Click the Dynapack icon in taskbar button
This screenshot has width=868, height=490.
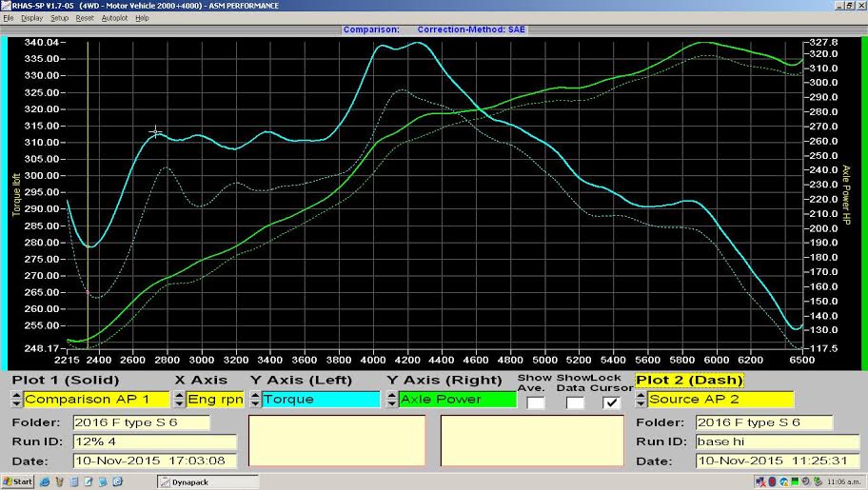point(165,482)
